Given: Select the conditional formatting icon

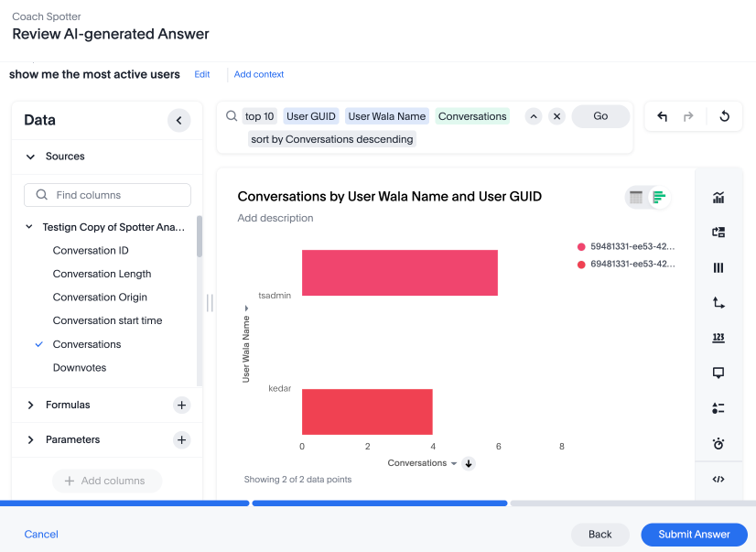Looking at the screenshot, I should tap(718, 407).
